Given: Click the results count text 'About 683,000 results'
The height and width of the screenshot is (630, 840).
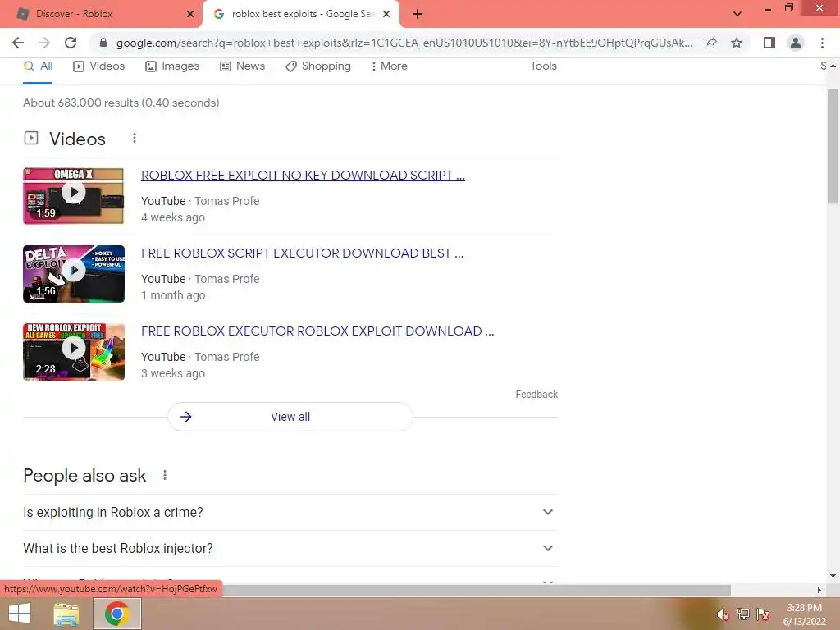Looking at the screenshot, I should click(x=121, y=103).
